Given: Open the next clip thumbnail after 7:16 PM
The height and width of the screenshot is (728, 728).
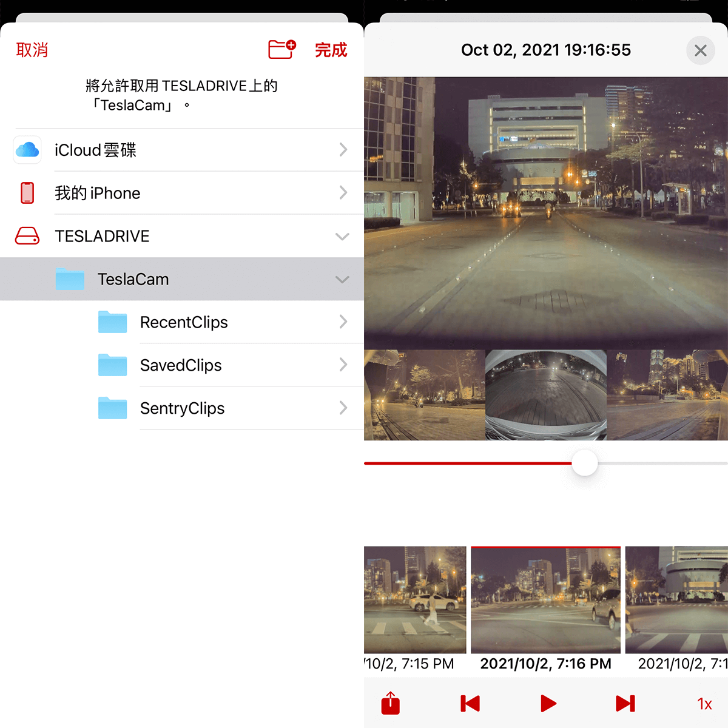Looking at the screenshot, I should 676,599.
